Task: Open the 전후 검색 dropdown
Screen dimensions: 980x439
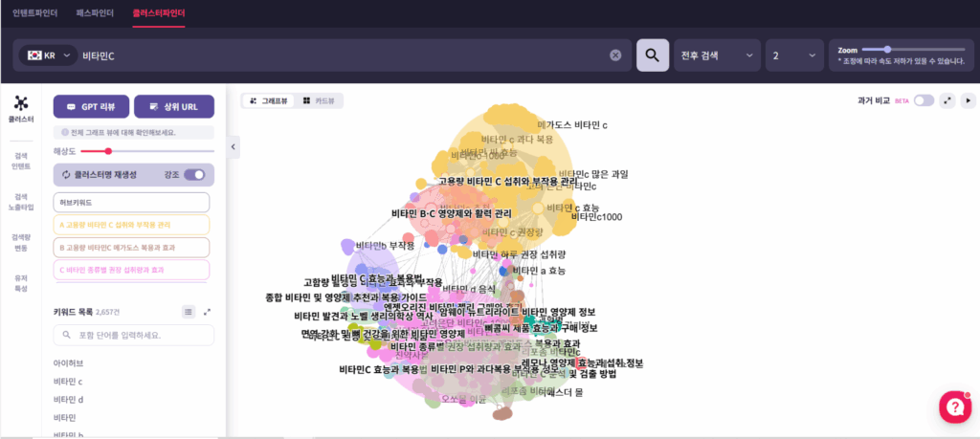Action: [x=715, y=55]
